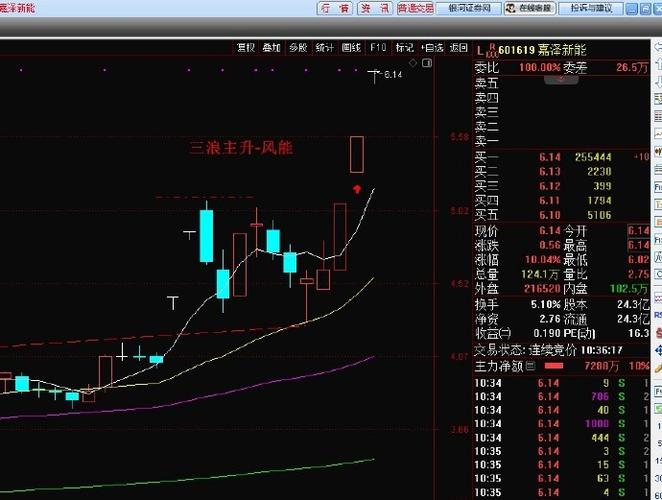Click the red arrow signal marker on chart
The image size is (662, 500).
[x=356, y=188]
